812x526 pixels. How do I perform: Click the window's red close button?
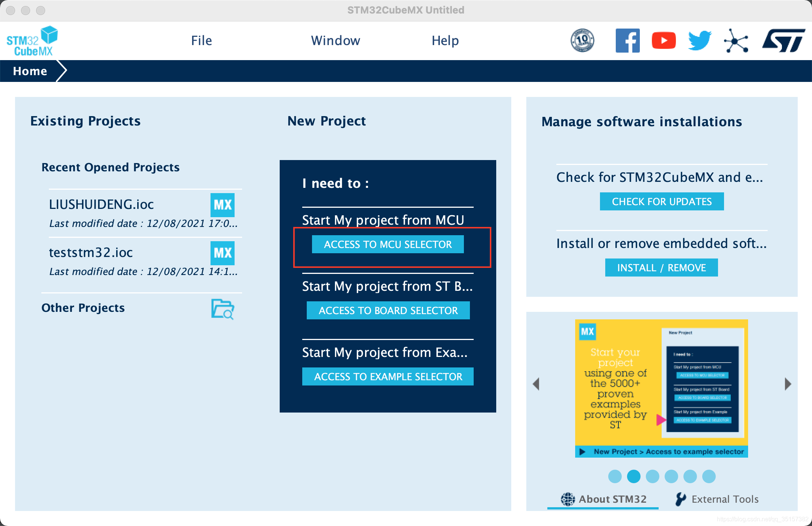click(x=11, y=11)
